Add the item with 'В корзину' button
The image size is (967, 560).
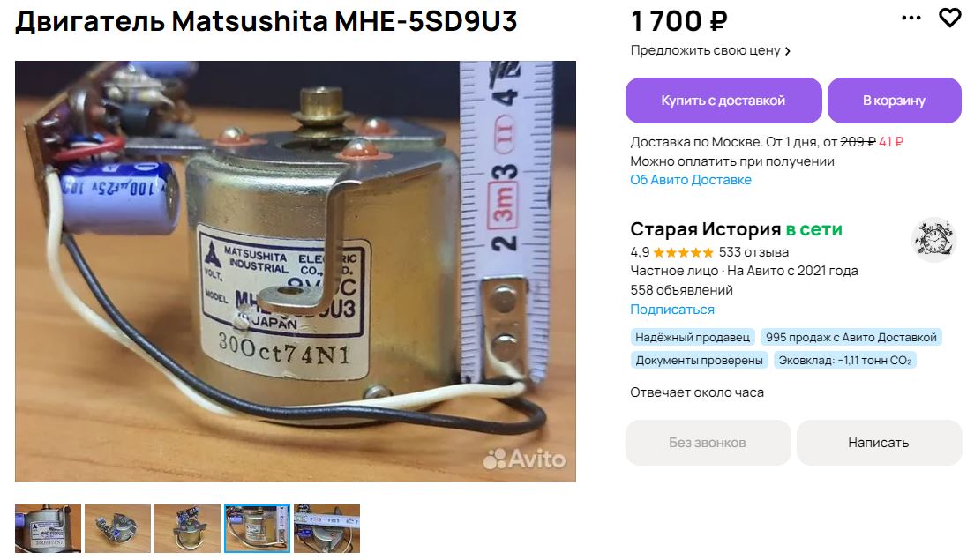pyautogui.click(x=895, y=101)
